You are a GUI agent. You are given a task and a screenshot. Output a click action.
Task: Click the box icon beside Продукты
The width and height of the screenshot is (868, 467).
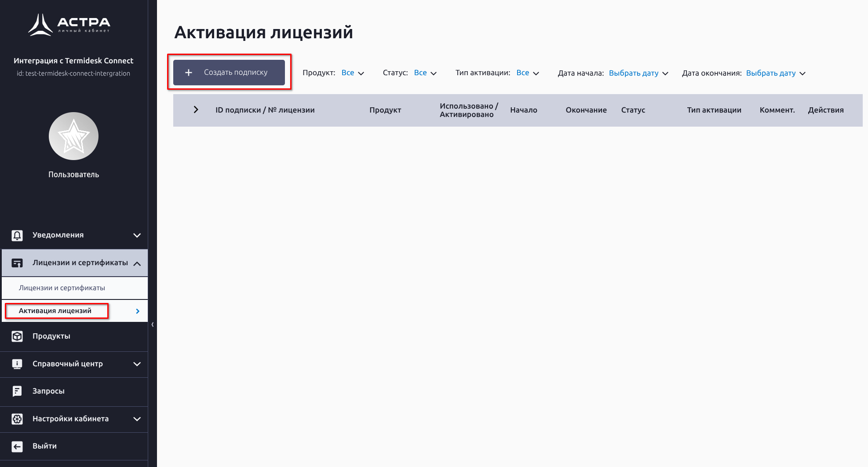pos(17,336)
